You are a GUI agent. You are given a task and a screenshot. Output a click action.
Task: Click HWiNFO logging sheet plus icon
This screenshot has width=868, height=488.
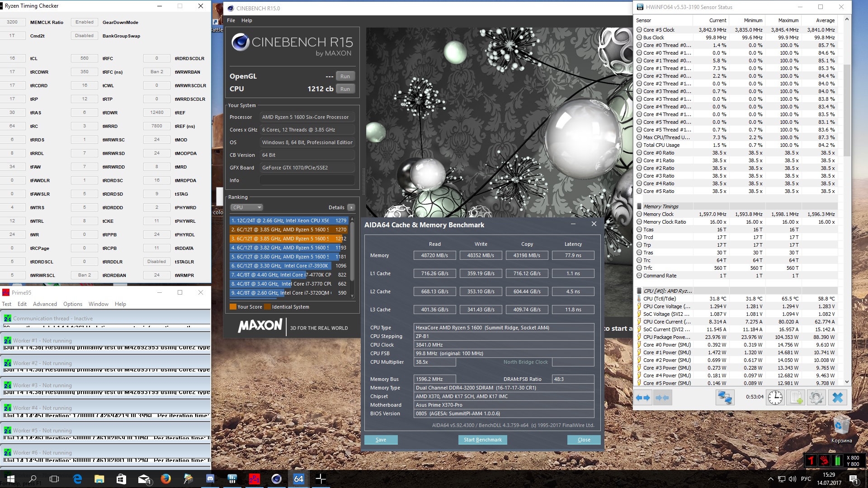tap(795, 398)
